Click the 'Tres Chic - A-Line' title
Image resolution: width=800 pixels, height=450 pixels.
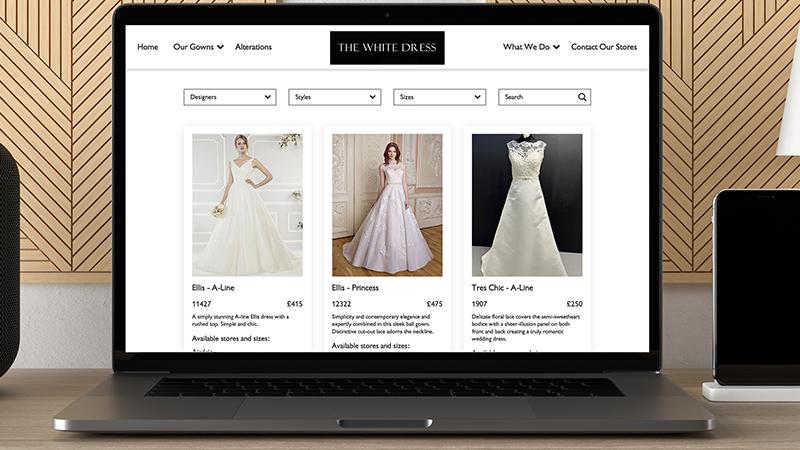click(502, 288)
